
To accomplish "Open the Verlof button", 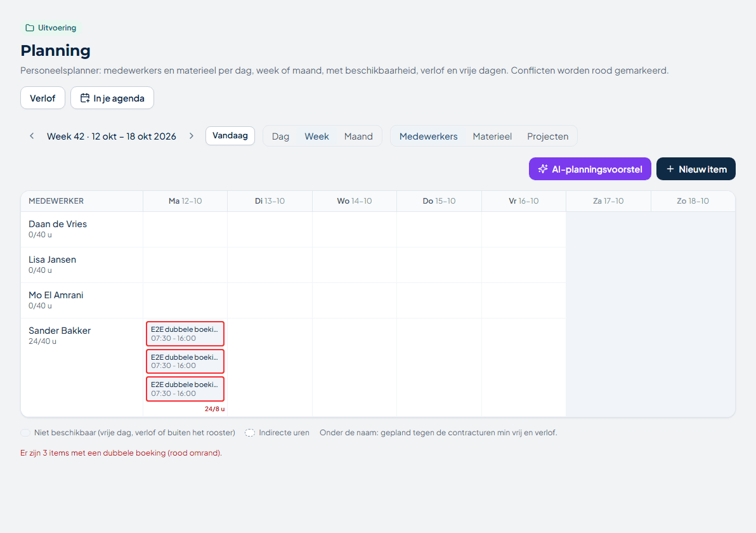I will pyautogui.click(x=42, y=98).
